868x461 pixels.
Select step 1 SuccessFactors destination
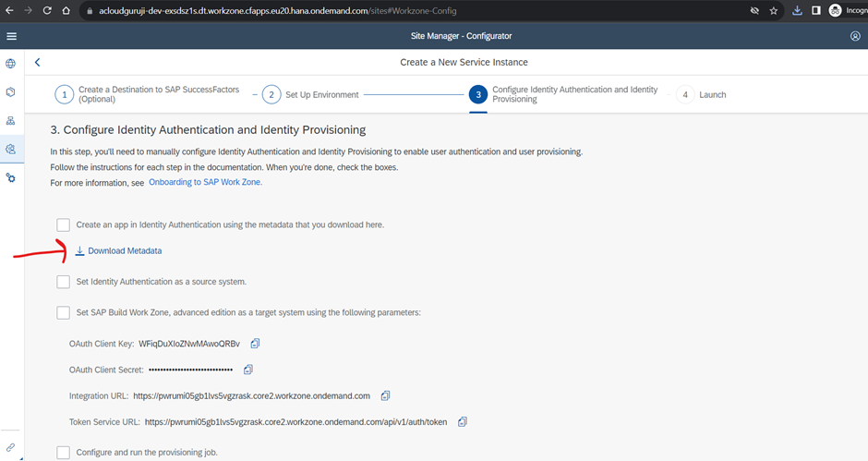click(x=65, y=94)
